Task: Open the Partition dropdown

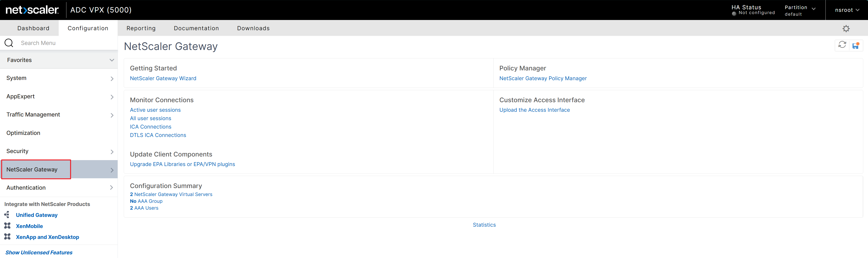Action: (800, 10)
